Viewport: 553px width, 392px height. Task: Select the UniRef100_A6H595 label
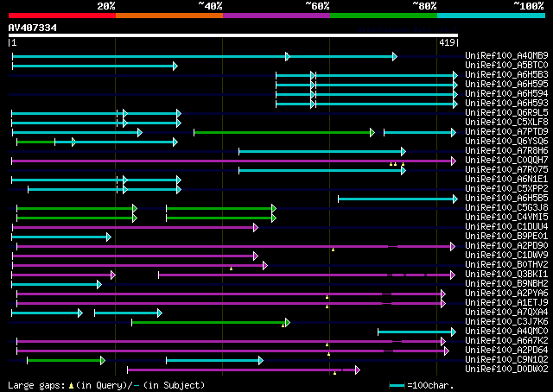click(x=506, y=84)
